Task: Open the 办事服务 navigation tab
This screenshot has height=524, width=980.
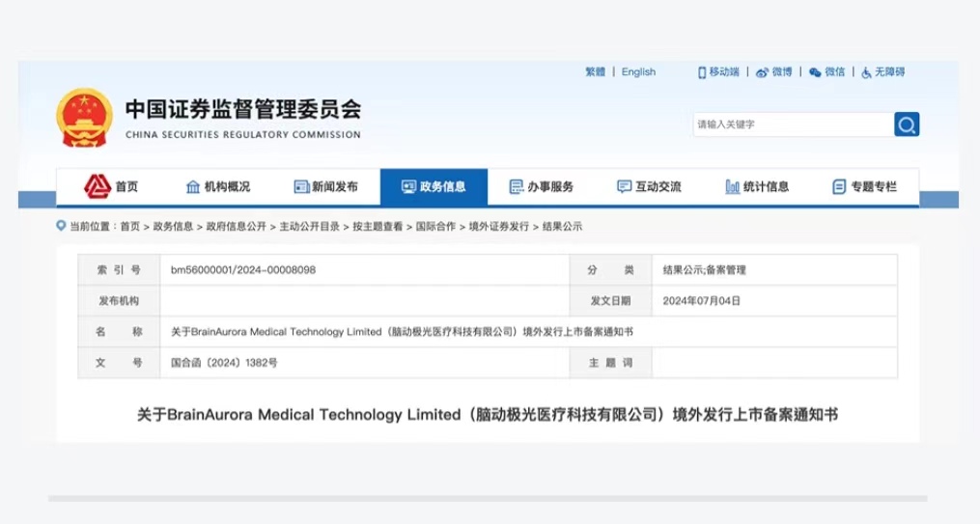Action: pos(542,187)
